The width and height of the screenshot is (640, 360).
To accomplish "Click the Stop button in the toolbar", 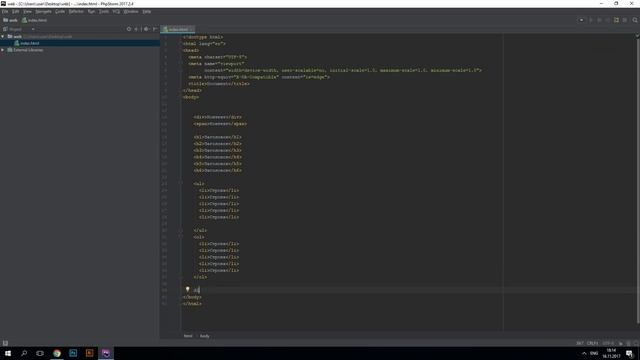I will click(x=608, y=20).
